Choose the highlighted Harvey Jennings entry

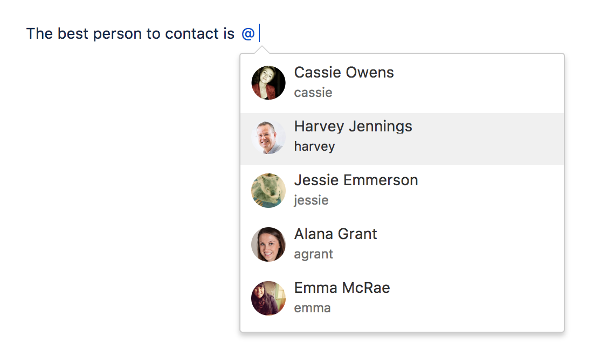402,138
